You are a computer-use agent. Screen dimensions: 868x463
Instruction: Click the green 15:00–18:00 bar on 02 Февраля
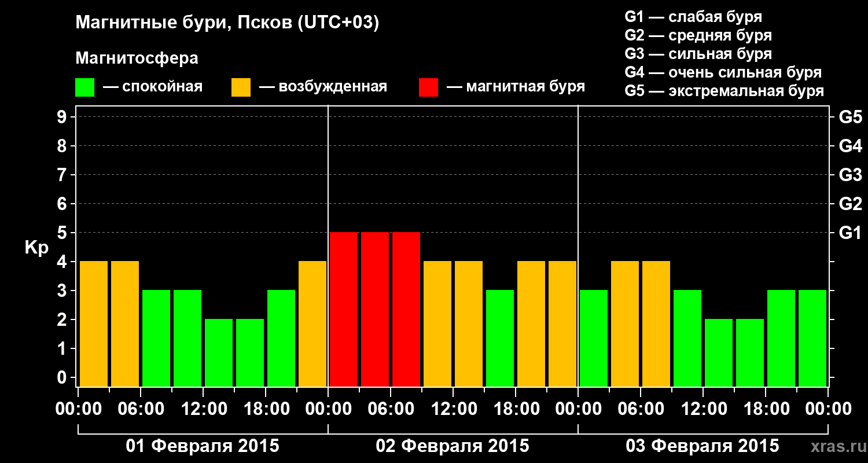pos(500,339)
